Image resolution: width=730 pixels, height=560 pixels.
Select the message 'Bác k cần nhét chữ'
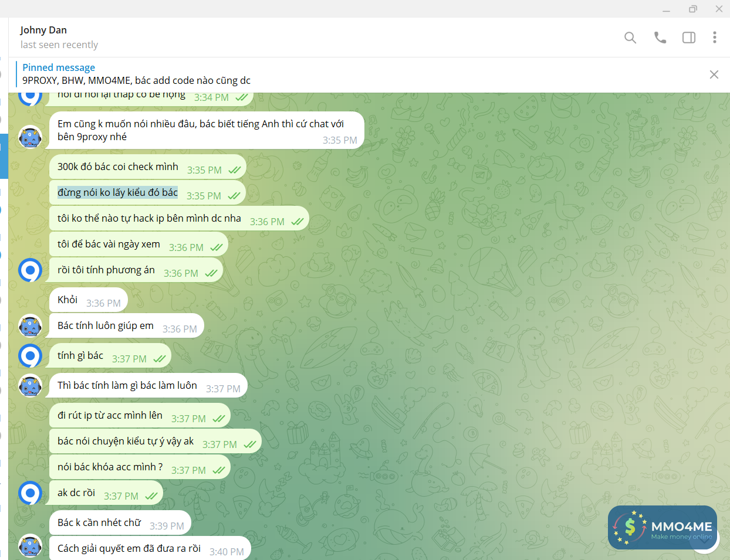(120, 522)
